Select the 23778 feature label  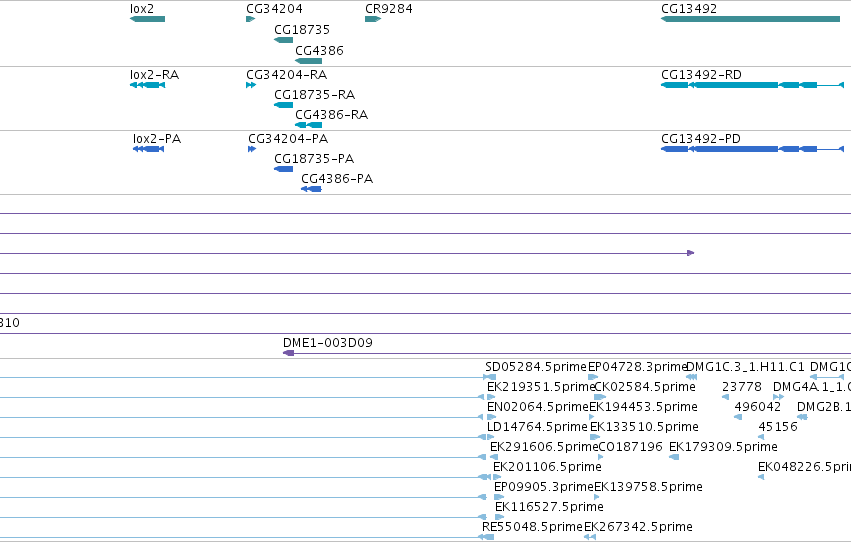742,387
